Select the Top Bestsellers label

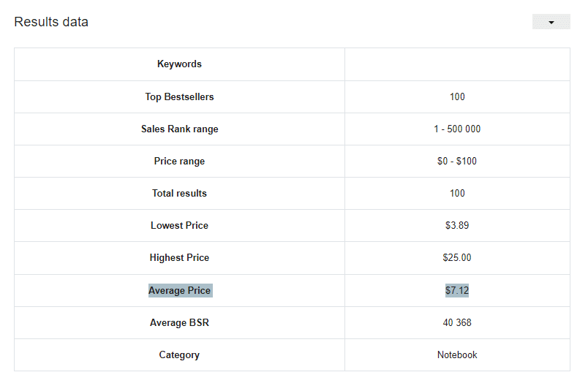(x=179, y=96)
